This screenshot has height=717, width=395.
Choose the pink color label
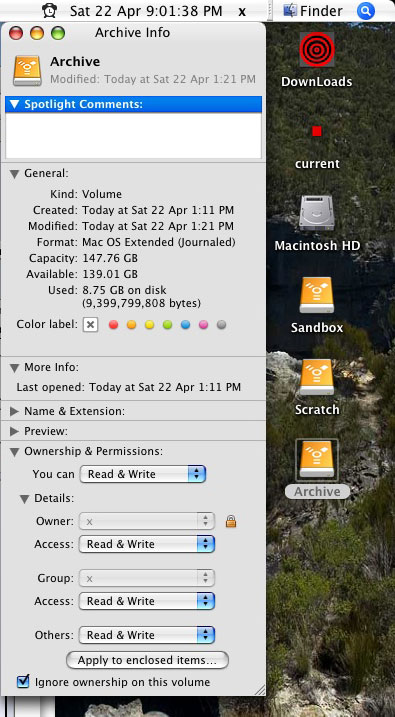point(203,325)
